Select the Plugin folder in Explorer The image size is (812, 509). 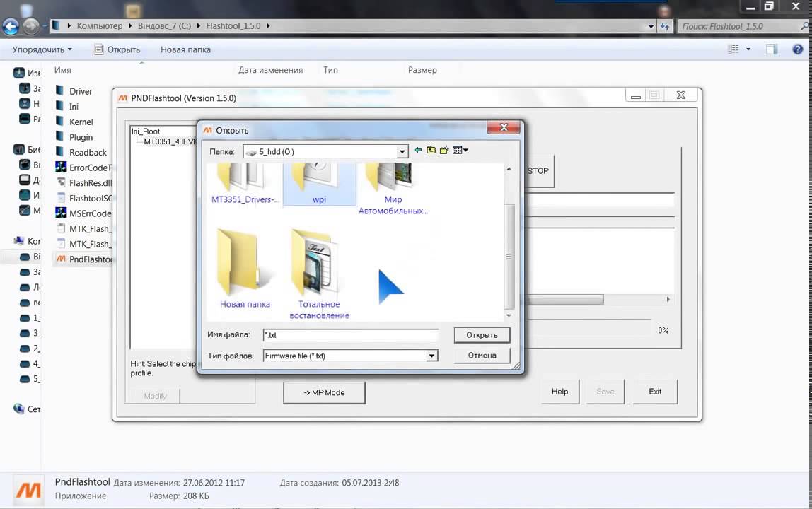(x=74, y=137)
